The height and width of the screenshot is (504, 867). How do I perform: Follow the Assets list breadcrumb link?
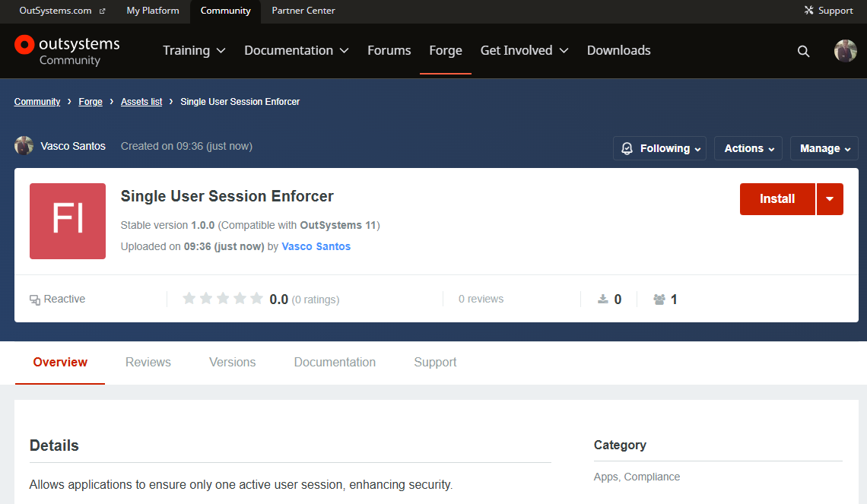pyautogui.click(x=141, y=102)
